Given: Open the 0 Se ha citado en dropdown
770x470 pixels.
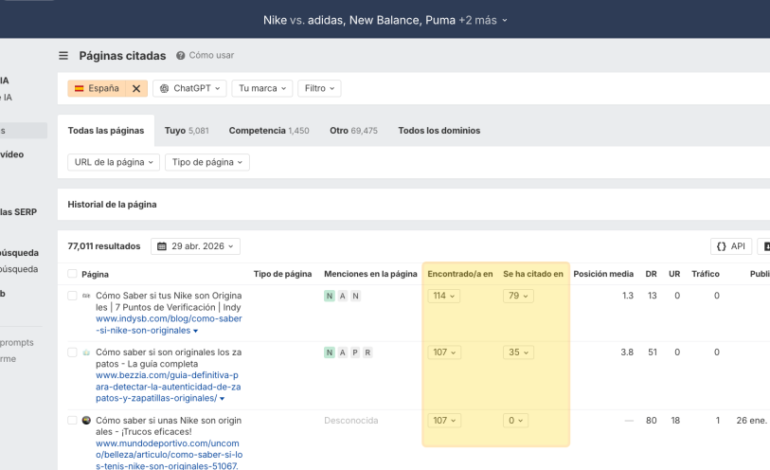Looking at the screenshot, I should pos(516,420).
